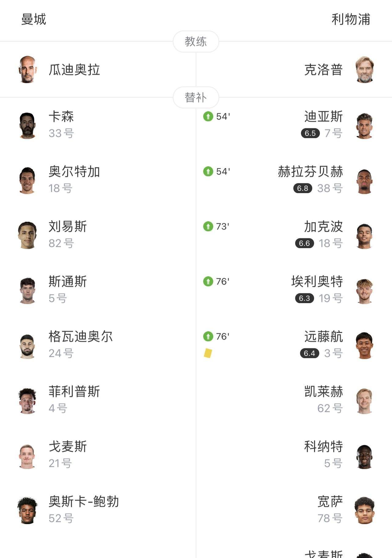
Task: Select the 曼城 team header
Action: click(34, 19)
